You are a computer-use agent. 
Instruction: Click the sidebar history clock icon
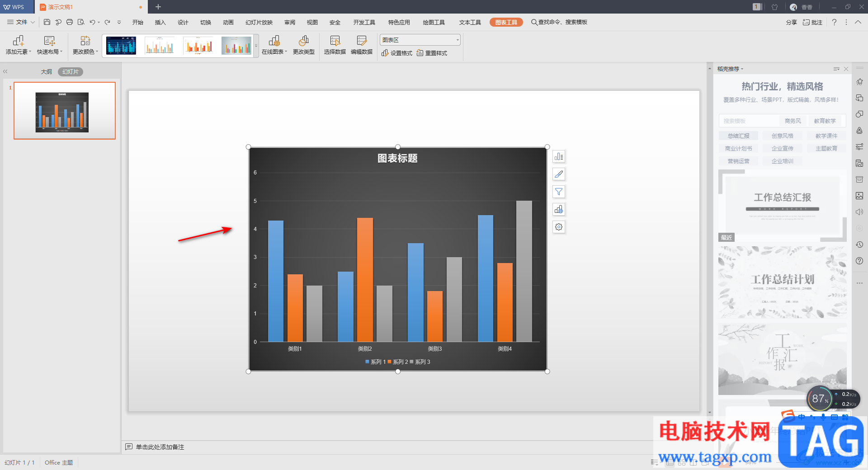859,244
